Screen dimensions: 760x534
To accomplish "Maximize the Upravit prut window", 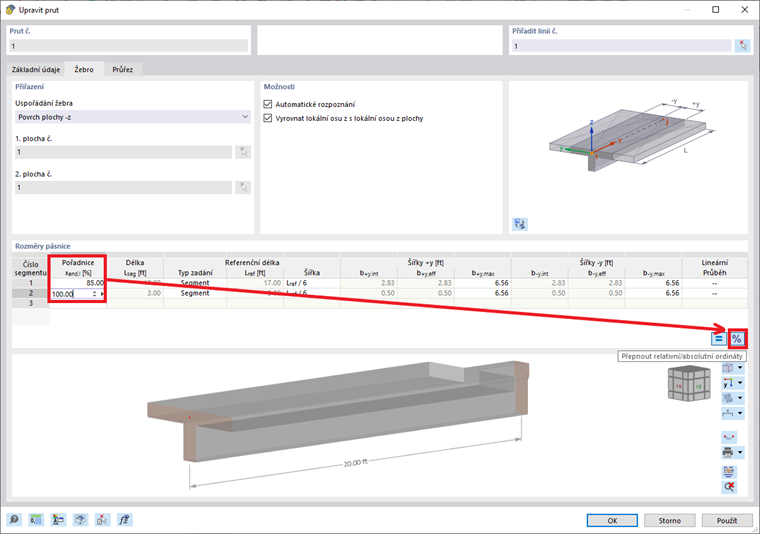I will [715, 10].
